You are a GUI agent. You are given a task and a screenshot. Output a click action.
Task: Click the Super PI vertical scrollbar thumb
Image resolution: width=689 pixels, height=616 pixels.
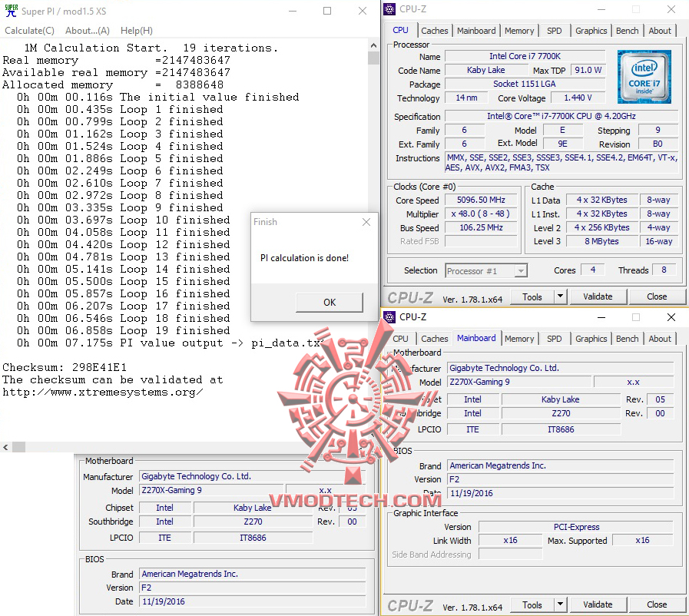pos(373,58)
